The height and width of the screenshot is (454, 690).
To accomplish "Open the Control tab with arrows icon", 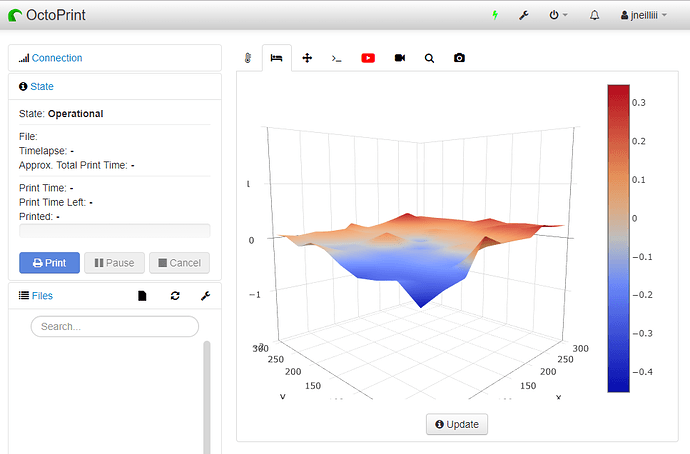I will [x=307, y=58].
